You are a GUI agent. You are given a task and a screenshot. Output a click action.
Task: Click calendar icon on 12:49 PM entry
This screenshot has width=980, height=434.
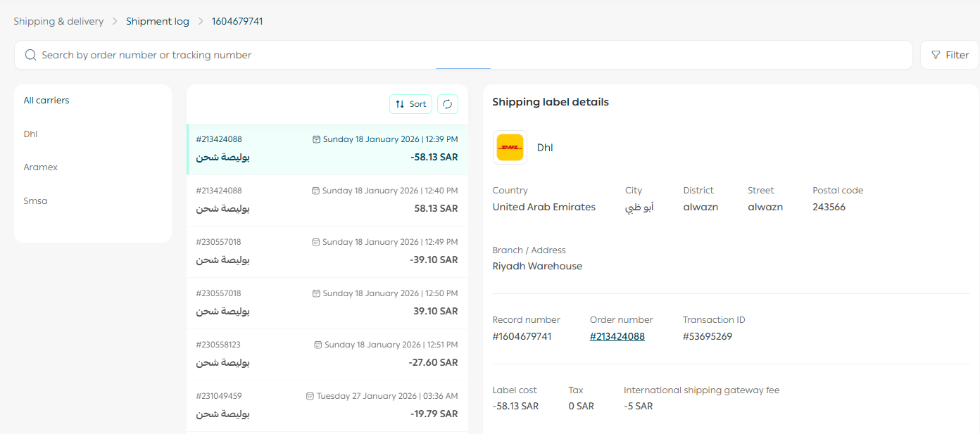click(316, 242)
